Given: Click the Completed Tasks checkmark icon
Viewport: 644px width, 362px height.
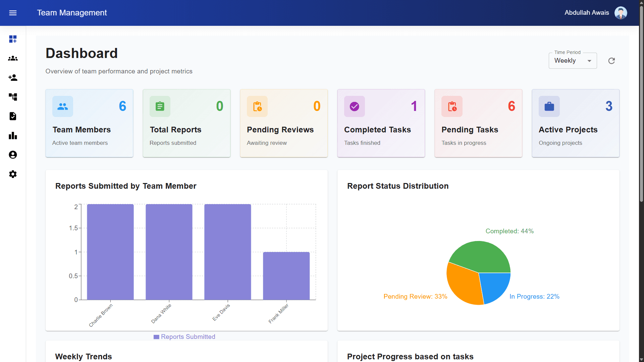Looking at the screenshot, I should point(355,107).
